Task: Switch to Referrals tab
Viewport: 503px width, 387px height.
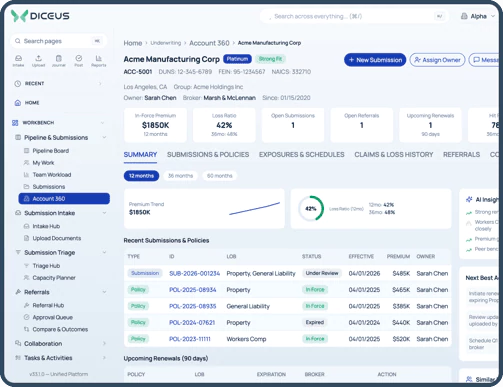Action: tap(461, 155)
